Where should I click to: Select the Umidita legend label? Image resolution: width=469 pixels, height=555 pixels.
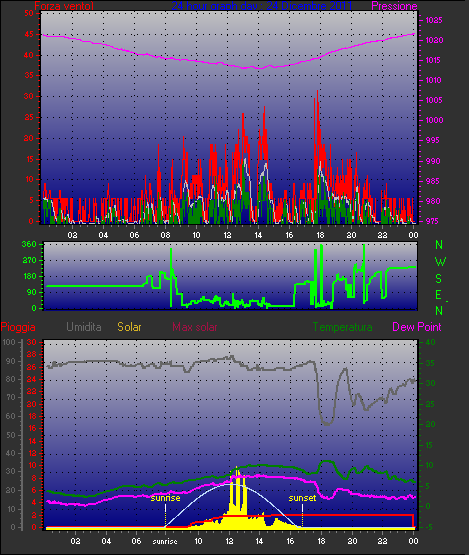point(84,327)
